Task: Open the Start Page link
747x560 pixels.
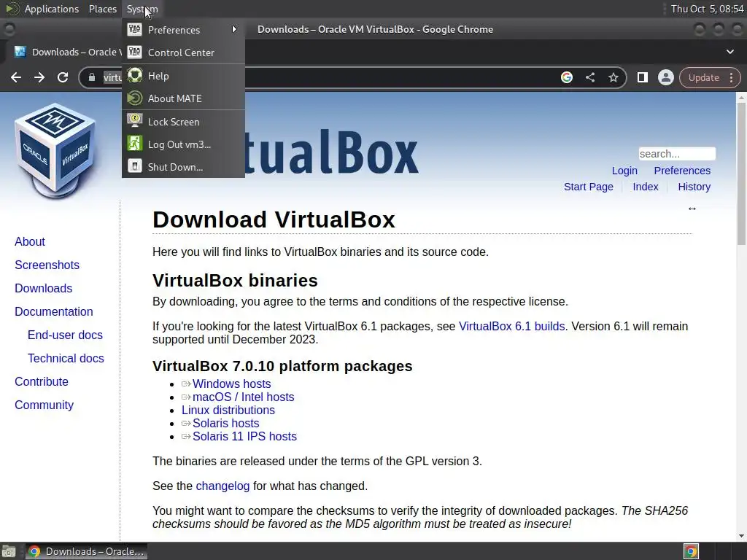Action: tap(589, 187)
